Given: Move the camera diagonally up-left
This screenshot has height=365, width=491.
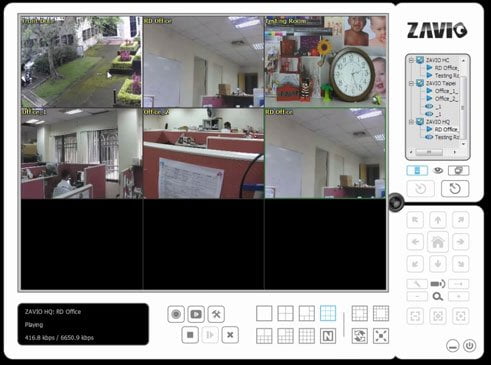Looking at the screenshot, I should pos(415,220).
